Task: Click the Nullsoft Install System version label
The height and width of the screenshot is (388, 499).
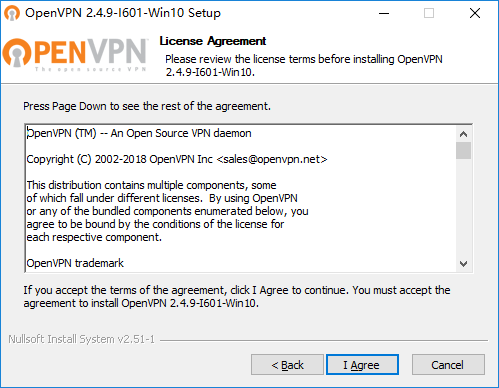Action: coord(82,339)
